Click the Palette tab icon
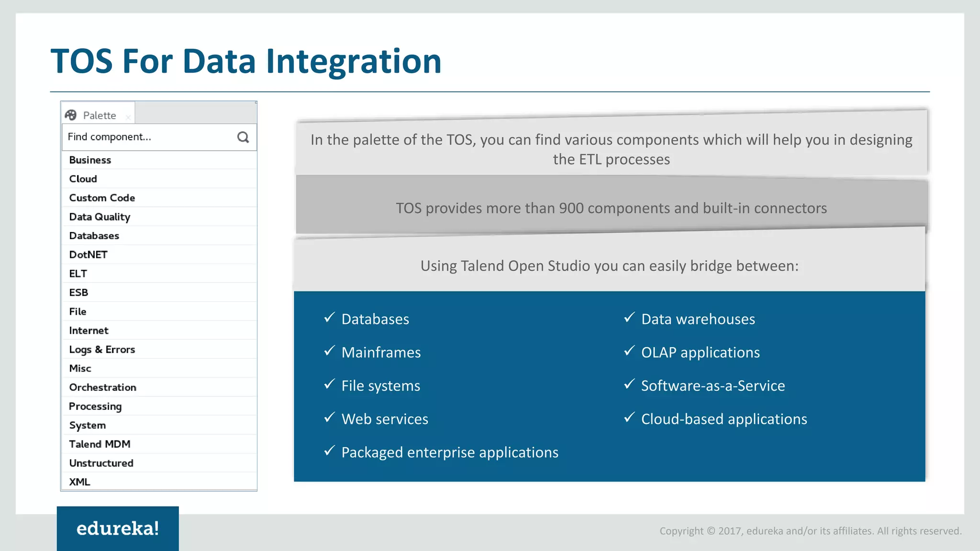The height and width of the screenshot is (551, 980). click(71, 115)
